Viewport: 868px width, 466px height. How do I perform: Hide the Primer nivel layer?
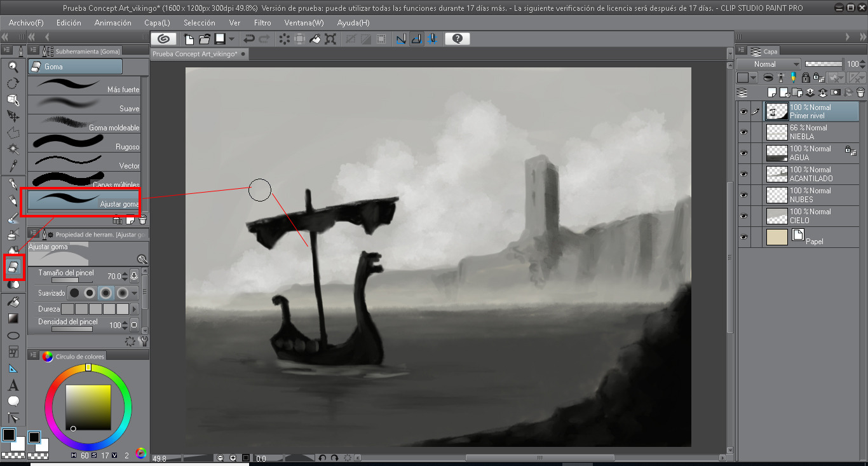coord(744,112)
